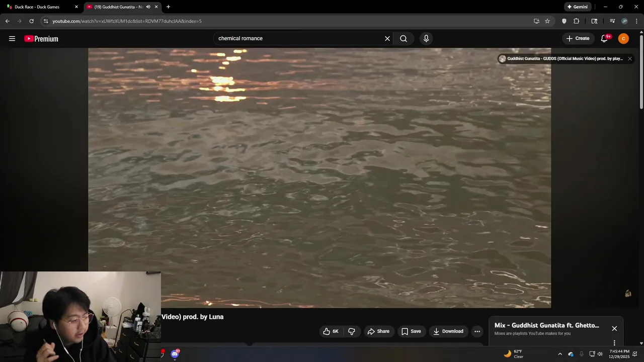The image size is (644, 362).
Task: Download the video
Action: click(x=448, y=331)
